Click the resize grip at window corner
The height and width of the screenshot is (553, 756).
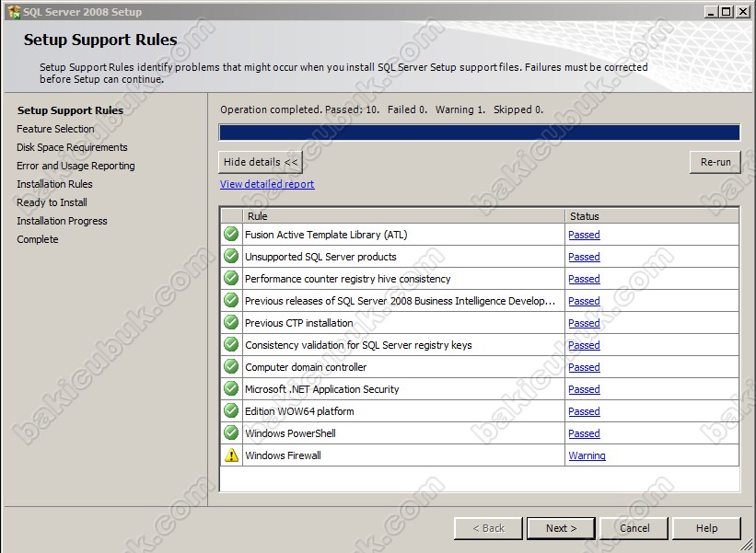(x=746, y=545)
